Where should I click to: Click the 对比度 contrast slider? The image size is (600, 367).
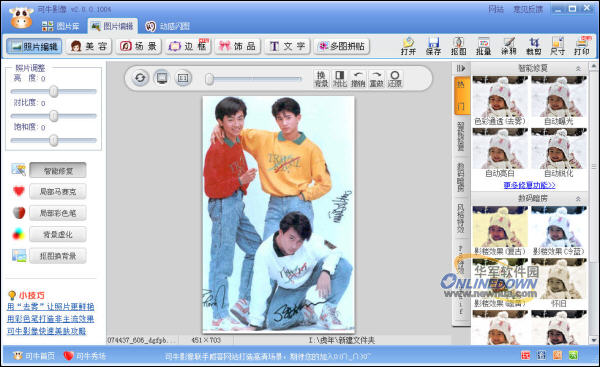coord(54,116)
